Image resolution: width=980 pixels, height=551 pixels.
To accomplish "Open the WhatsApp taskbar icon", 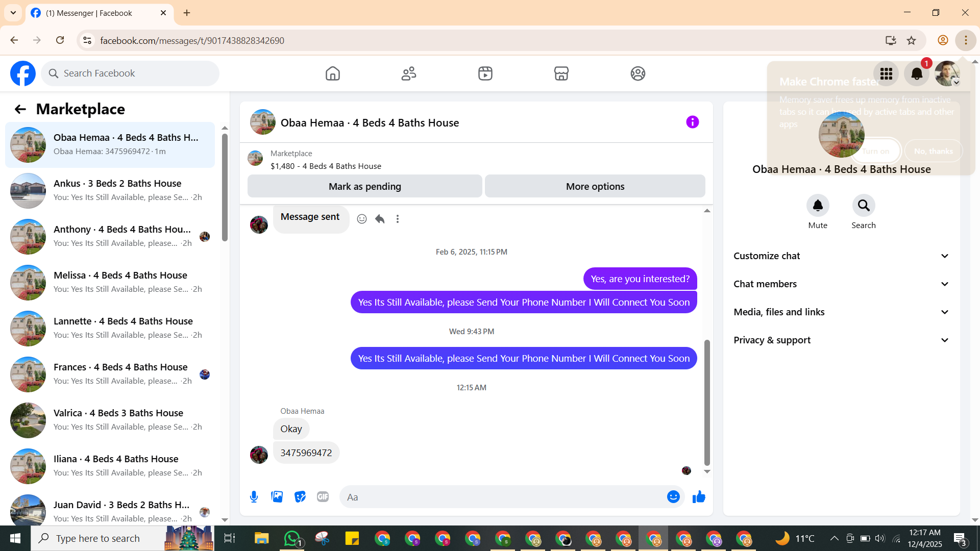I will (x=292, y=538).
